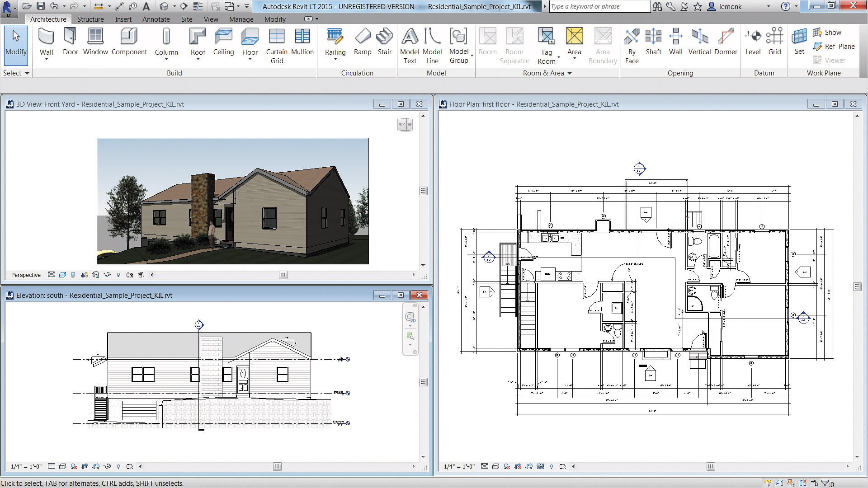Select the Dormer opening tool

726,42
